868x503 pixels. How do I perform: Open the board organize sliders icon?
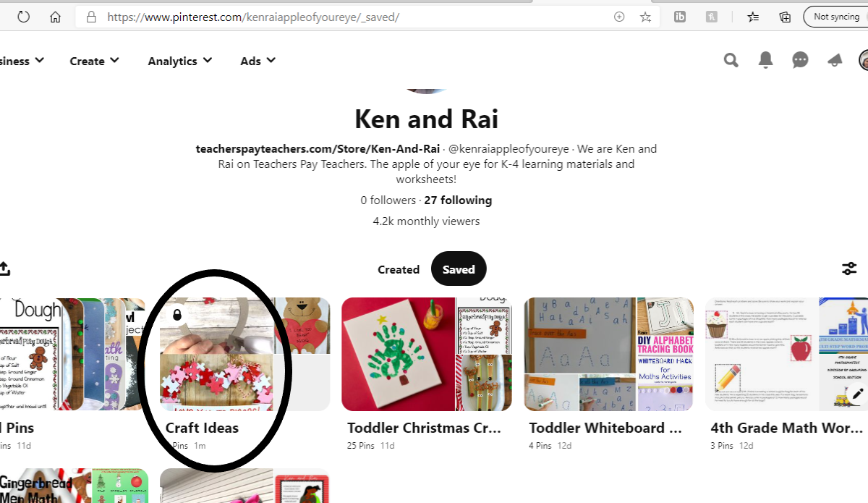849,269
